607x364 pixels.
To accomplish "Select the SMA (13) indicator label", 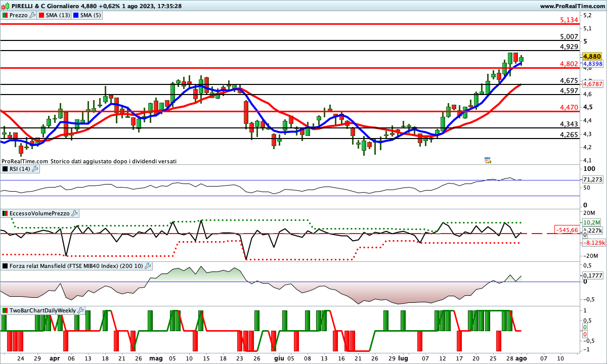I will pyautogui.click(x=58, y=15).
